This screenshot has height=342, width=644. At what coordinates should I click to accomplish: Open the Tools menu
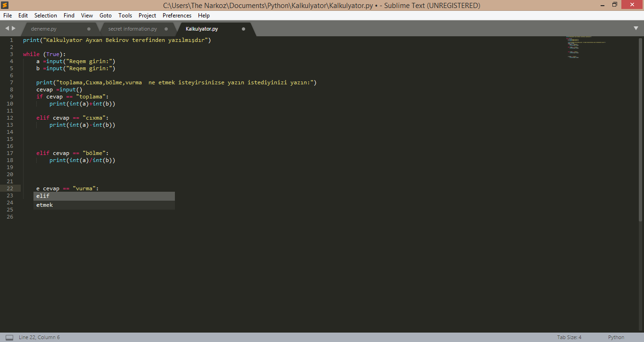pyautogui.click(x=125, y=16)
